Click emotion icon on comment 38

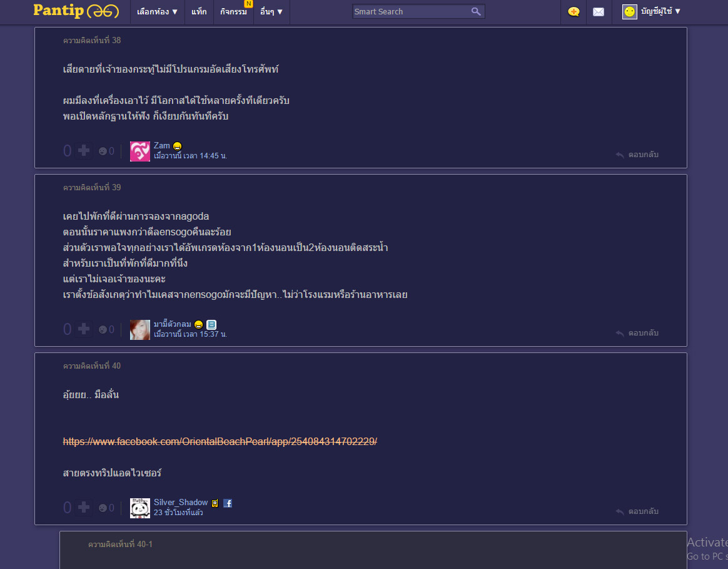point(103,151)
